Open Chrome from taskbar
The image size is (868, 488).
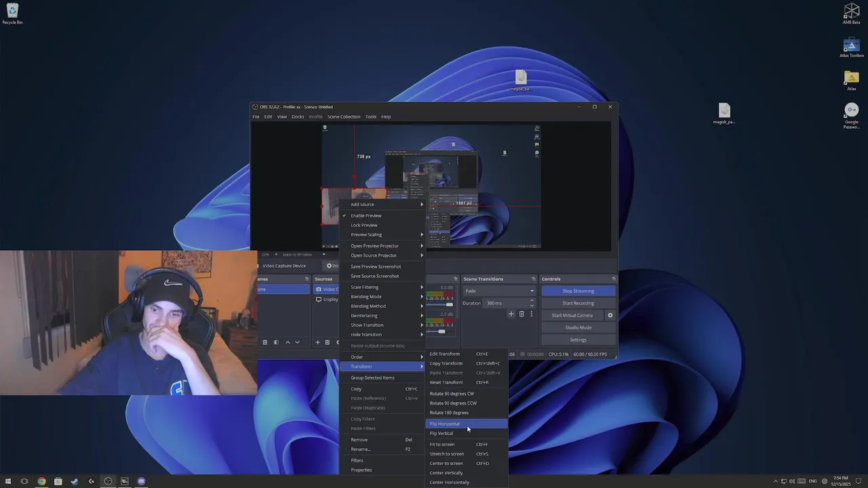(41, 481)
